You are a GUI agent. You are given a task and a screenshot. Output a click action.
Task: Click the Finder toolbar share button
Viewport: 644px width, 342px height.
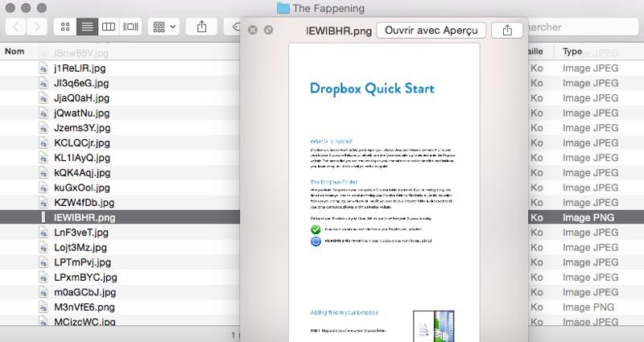tap(201, 27)
